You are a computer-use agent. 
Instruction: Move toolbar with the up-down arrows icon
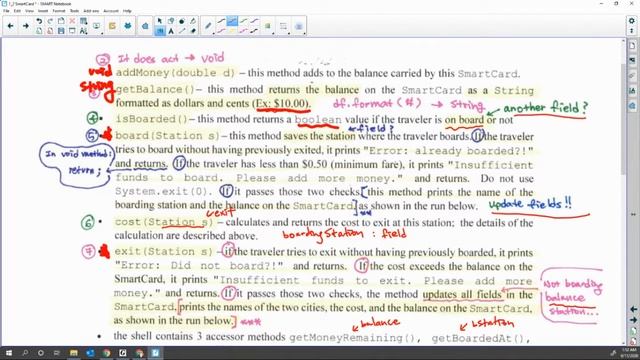point(632,31)
